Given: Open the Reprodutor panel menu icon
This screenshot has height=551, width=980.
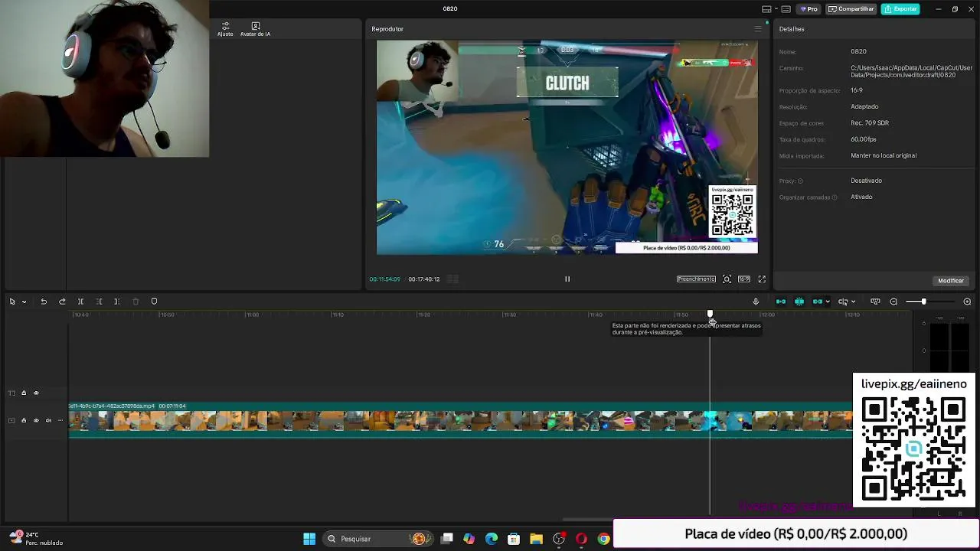Looking at the screenshot, I should [x=758, y=29].
